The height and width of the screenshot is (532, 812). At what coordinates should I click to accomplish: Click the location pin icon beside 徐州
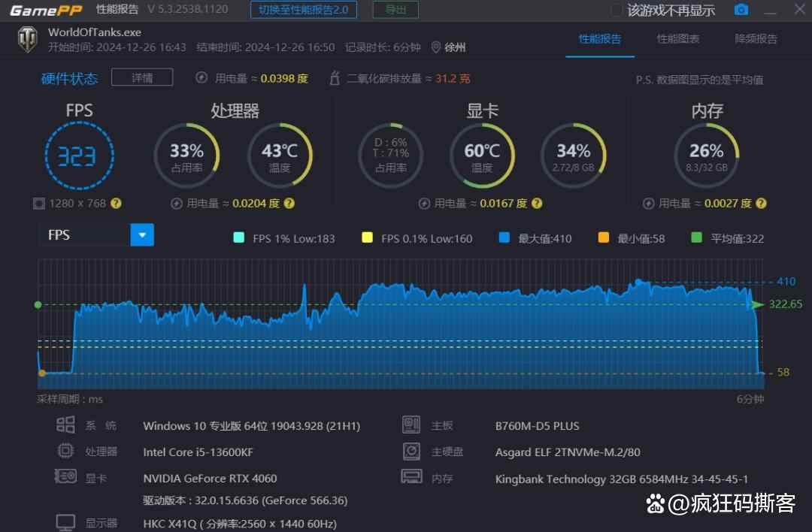click(x=436, y=47)
